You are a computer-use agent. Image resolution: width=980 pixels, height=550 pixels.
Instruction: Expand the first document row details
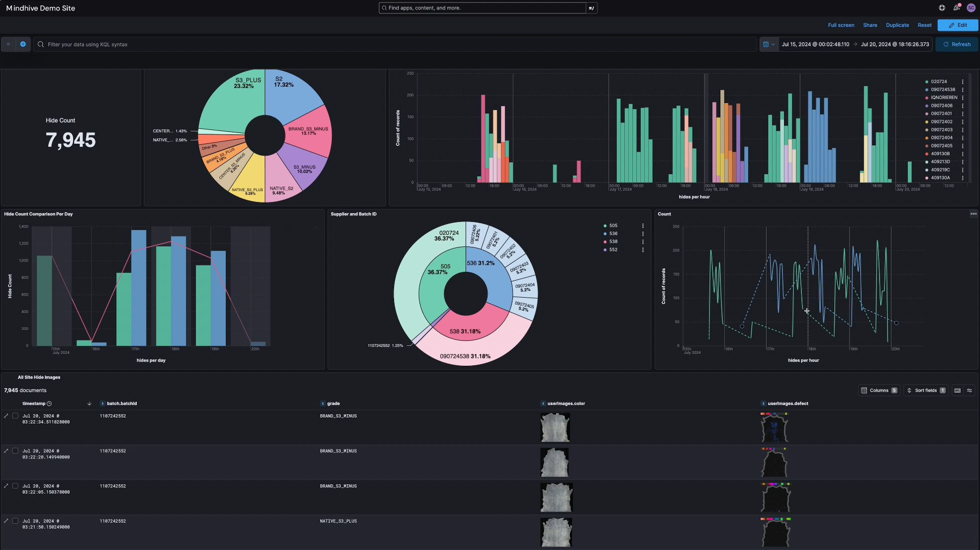pos(6,416)
